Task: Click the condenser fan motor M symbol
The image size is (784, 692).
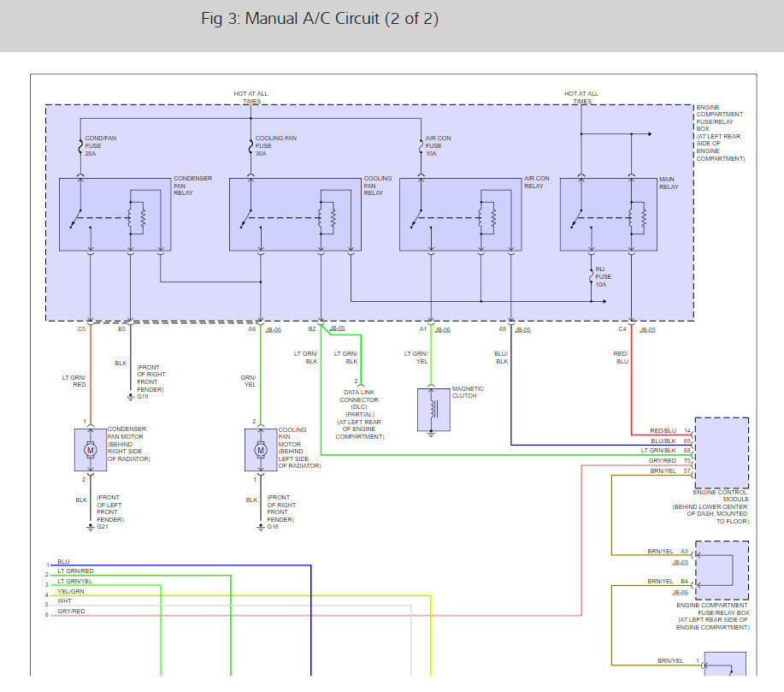Action: [x=91, y=450]
